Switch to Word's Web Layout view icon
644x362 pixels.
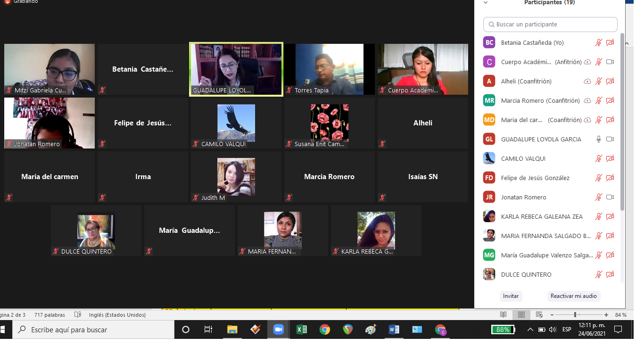(x=539, y=315)
